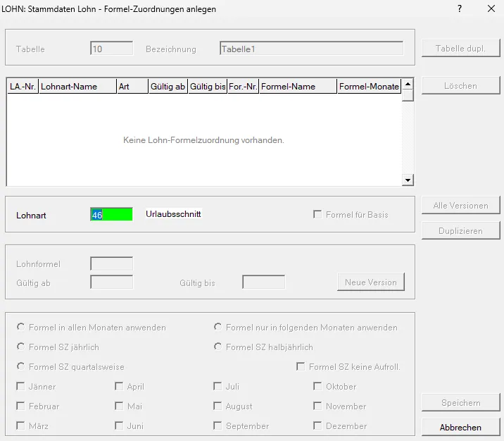Check the Jänner month box
Screen dimensions: 504x441
click(20, 386)
